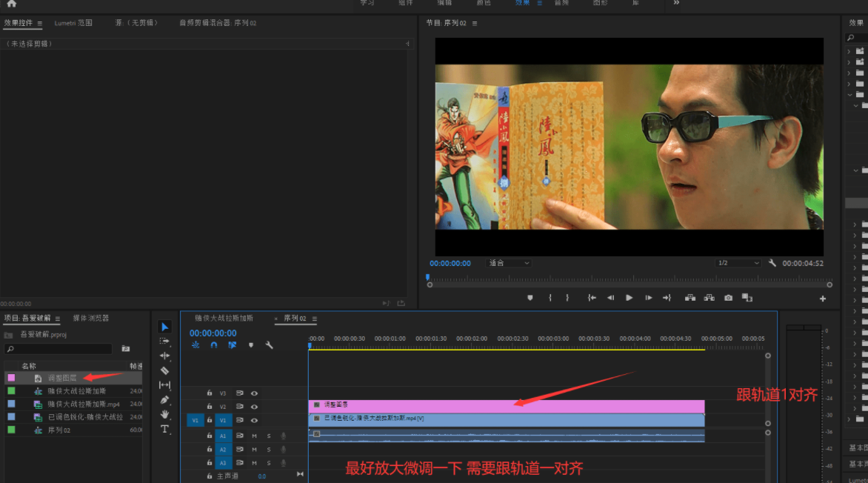Open zoom level dropdown 适合
Image resolution: width=868 pixels, height=483 pixels.
coord(509,263)
